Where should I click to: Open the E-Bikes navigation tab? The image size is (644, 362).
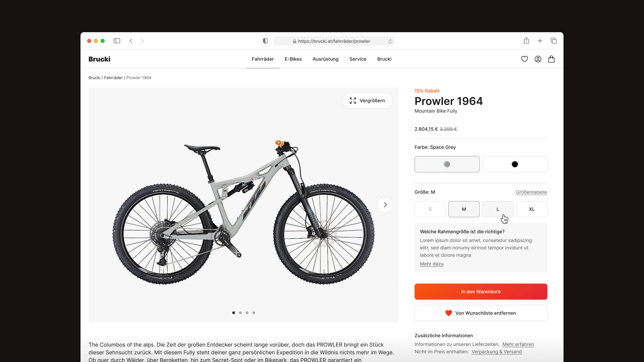[x=293, y=59]
